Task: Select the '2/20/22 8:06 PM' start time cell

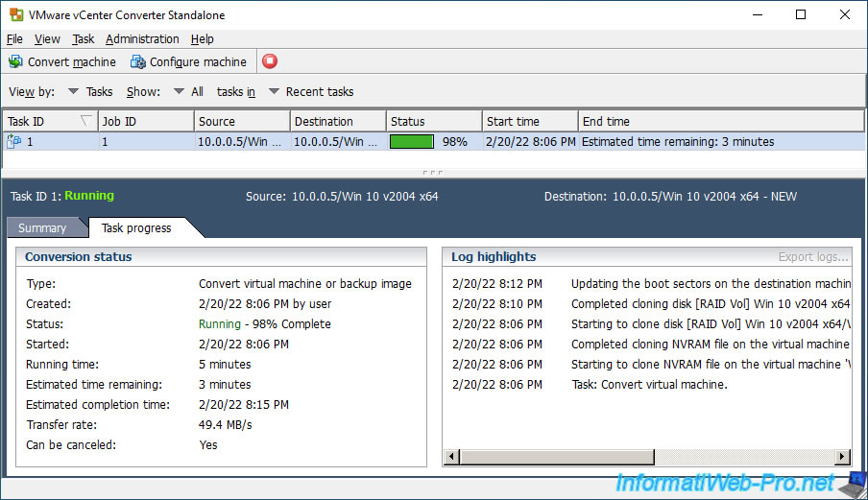Action: click(x=530, y=142)
